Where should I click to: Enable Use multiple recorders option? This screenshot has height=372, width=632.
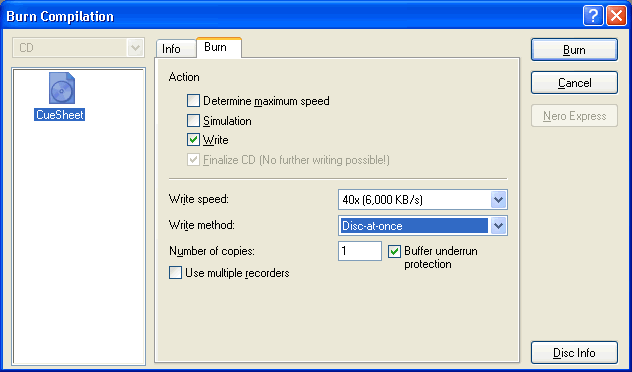[175, 273]
